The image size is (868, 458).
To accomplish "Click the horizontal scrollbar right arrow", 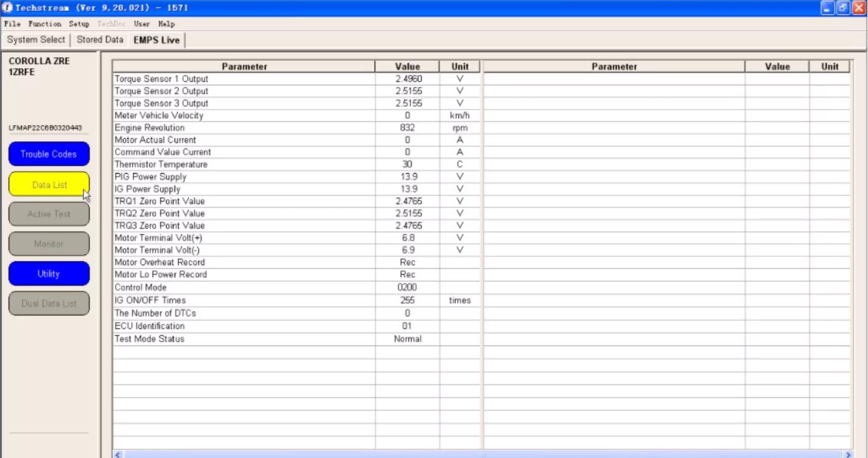I will pos(847,454).
